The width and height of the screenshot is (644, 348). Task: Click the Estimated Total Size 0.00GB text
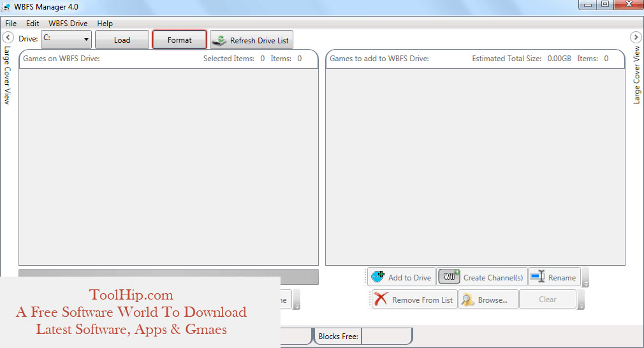click(x=521, y=59)
